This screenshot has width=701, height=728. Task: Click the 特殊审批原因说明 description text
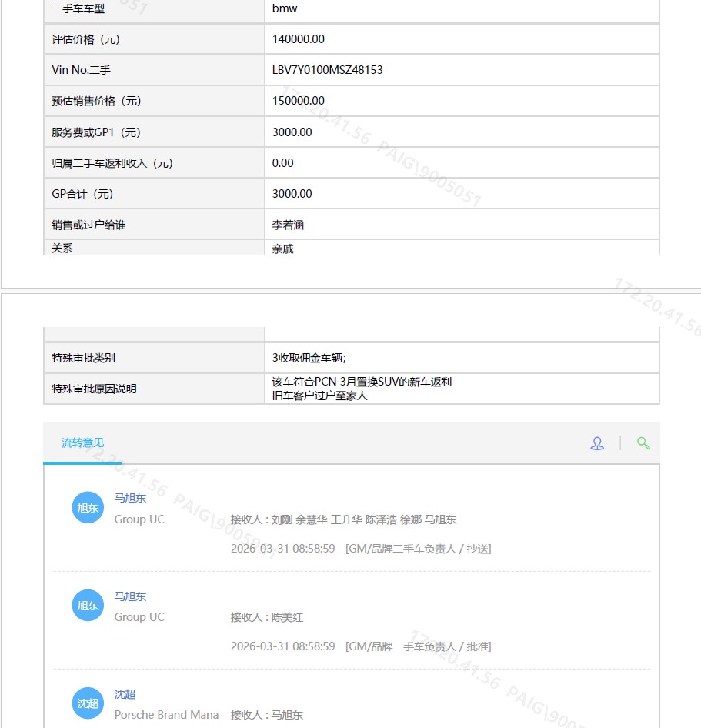(x=362, y=389)
